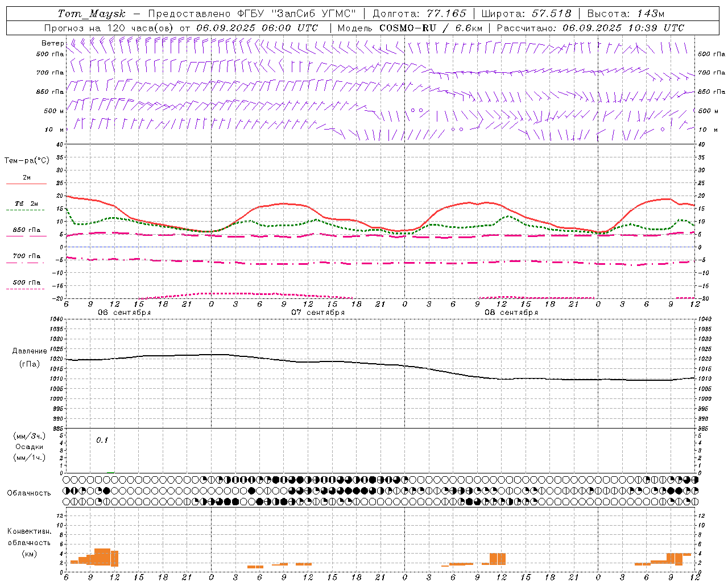Click the 'Облачность' cloud cover label
This screenshot has height=582, width=728.
[29, 493]
